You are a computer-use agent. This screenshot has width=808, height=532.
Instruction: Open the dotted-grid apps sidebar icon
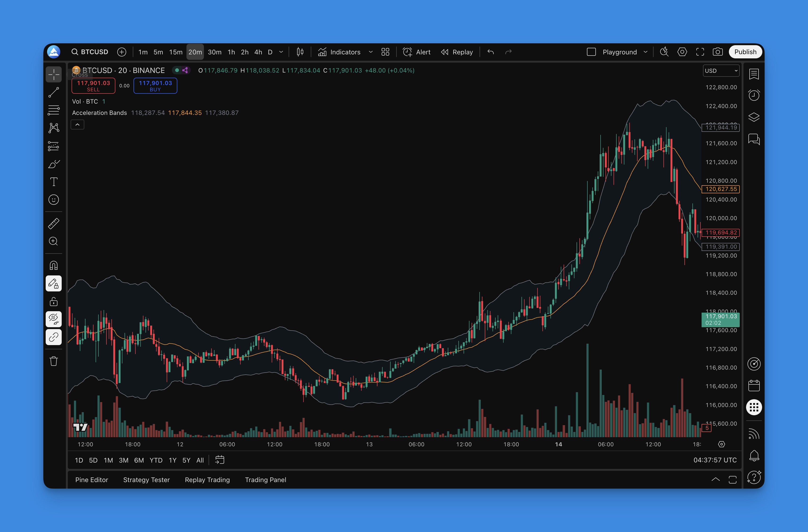click(x=754, y=407)
